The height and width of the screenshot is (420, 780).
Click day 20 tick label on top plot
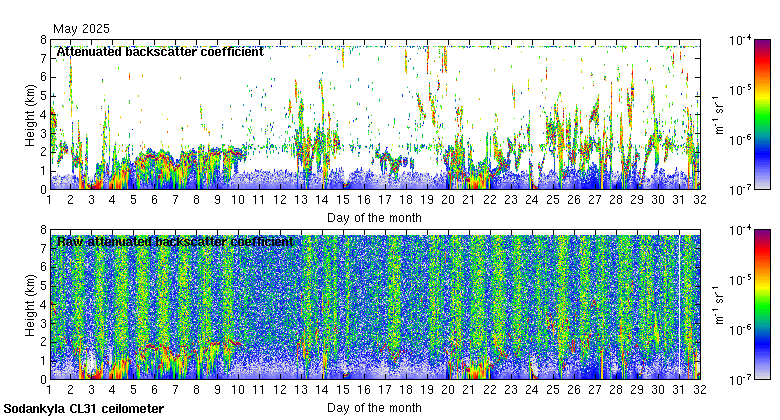[448, 200]
